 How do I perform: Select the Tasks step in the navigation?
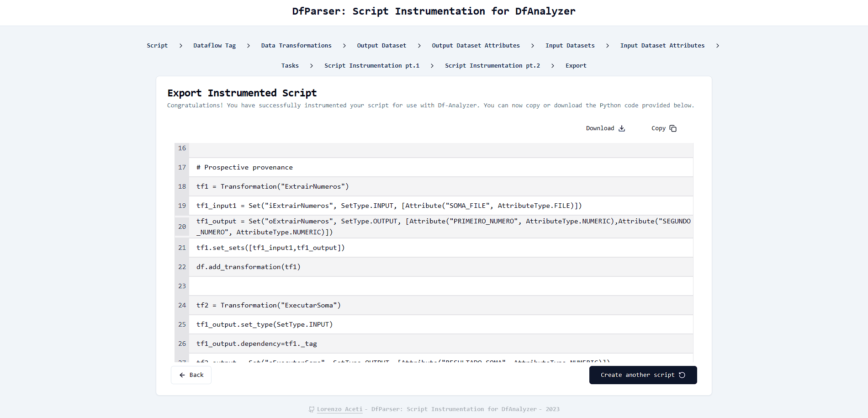coord(290,65)
